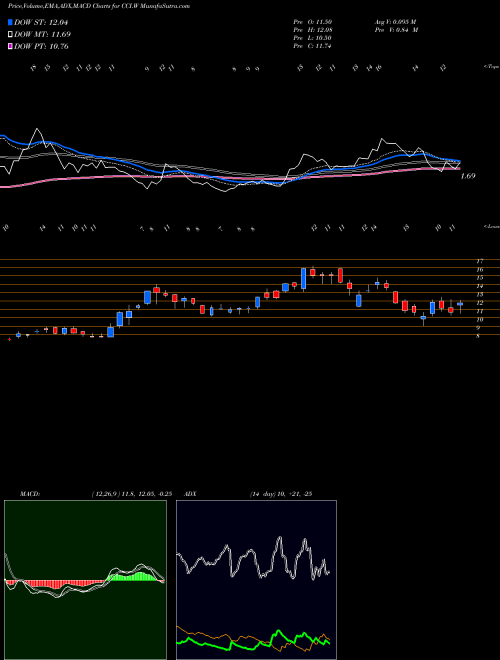Click the 'Pre L: 10.50' value
This screenshot has width=500, height=660.
[313, 38]
